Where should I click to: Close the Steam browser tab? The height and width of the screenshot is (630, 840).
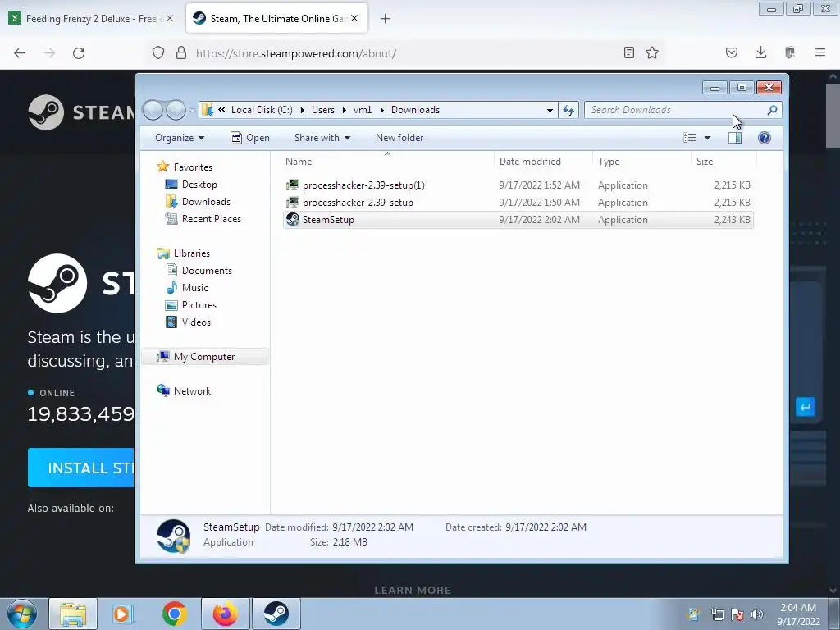pyautogui.click(x=354, y=19)
